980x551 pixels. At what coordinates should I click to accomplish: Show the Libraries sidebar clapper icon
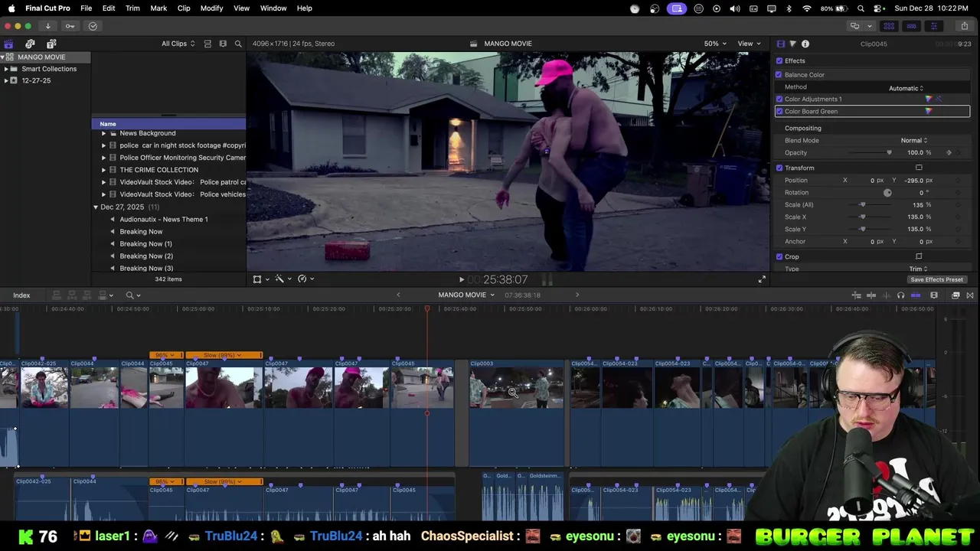8,44
